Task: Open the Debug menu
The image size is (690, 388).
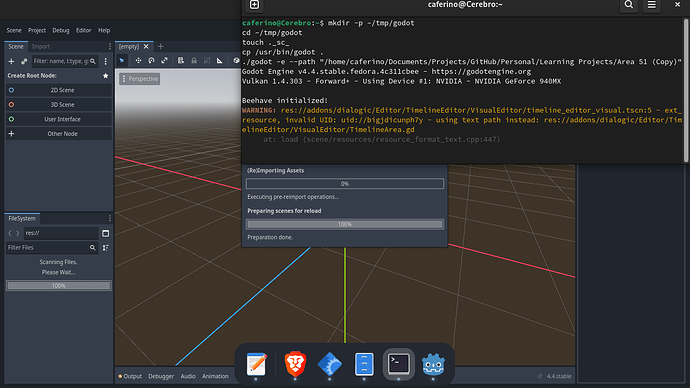Action: [61, 30]
